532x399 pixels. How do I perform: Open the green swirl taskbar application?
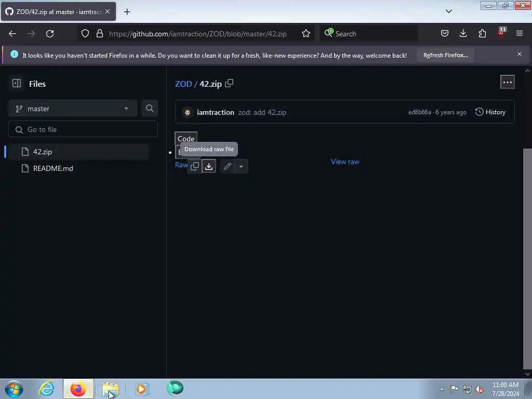[175, 388]
